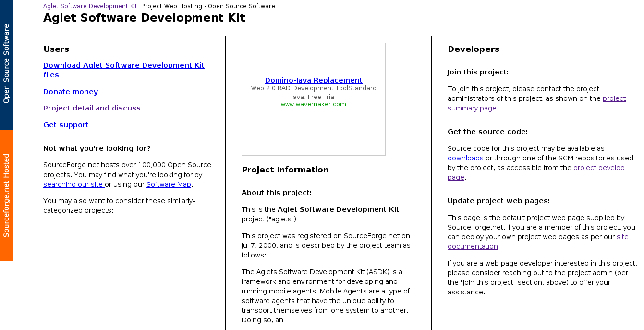This screenshot has height=330, width=644.
Task: Click the 'Java, Free Trial' ad text
Action: tap(314, 97)
